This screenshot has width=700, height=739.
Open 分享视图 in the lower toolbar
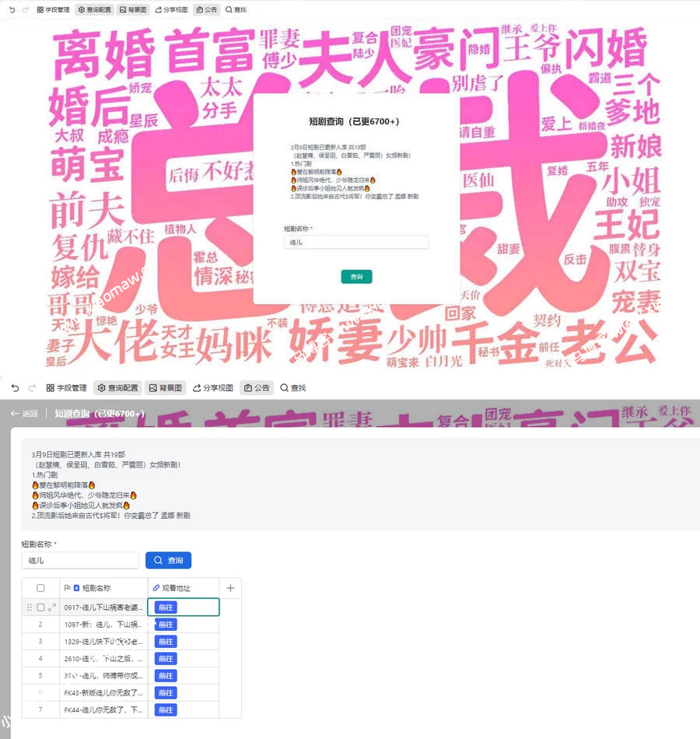[213, 388]
